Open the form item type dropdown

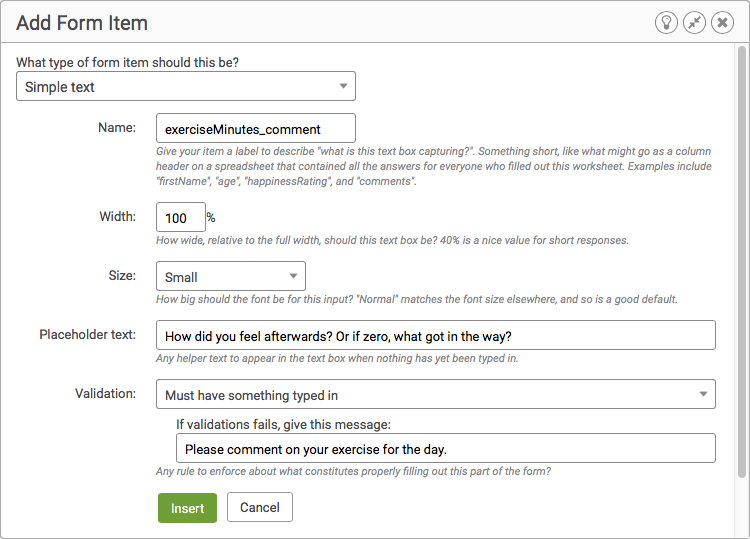(186, 86)
